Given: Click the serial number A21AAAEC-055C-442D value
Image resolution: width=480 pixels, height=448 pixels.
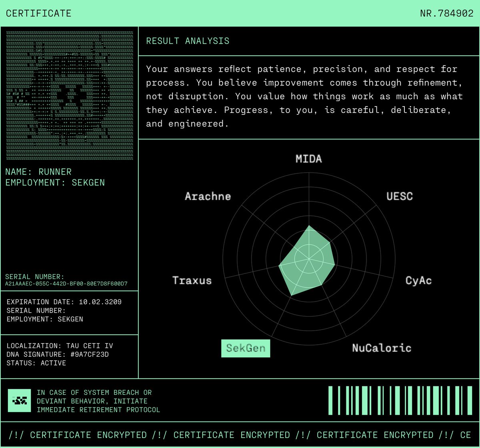Looking at the screenshot, I should [x=66, y=284].
